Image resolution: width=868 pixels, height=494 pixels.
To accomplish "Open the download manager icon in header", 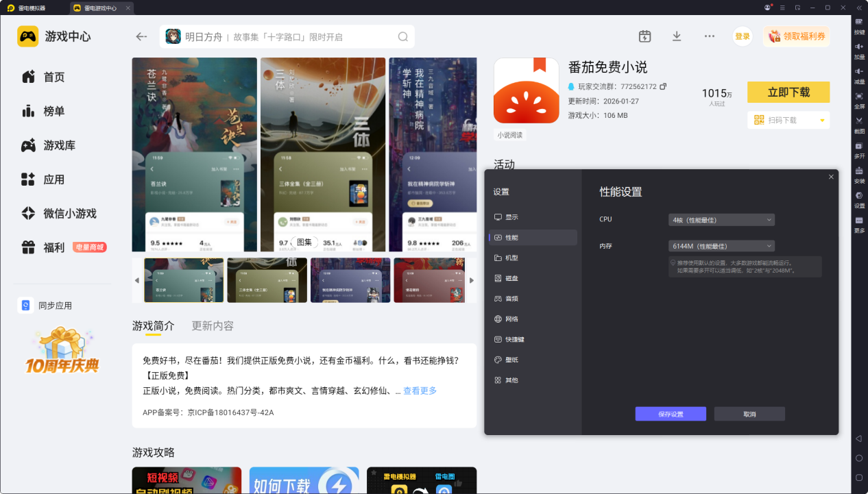I will pos(677,36).
